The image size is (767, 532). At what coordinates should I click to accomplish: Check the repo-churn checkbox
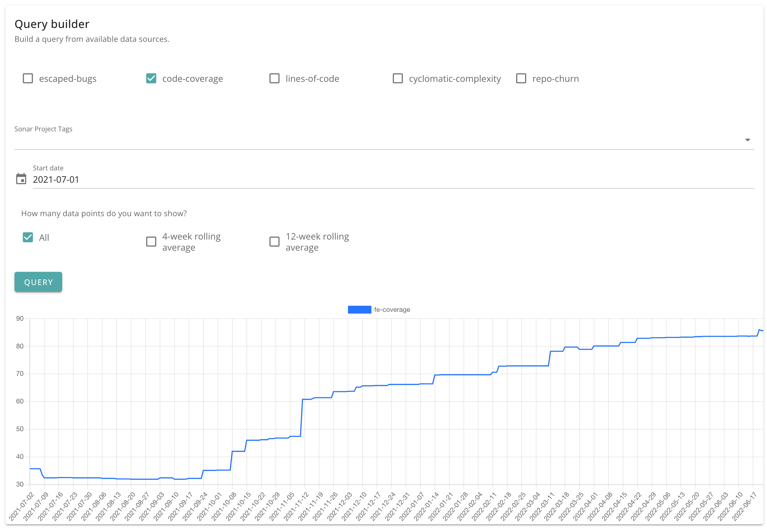coord(521,79)
